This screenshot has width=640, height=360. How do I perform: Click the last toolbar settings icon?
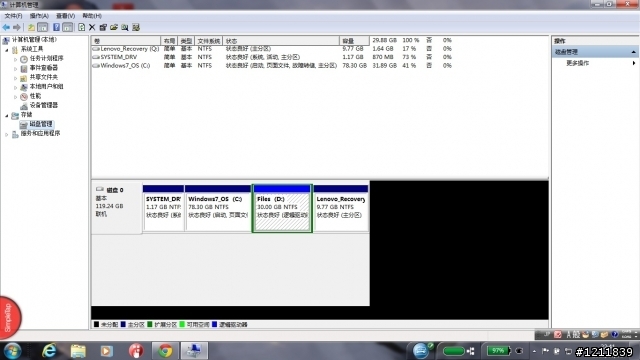pyautogui.click(x=136, y=27)
